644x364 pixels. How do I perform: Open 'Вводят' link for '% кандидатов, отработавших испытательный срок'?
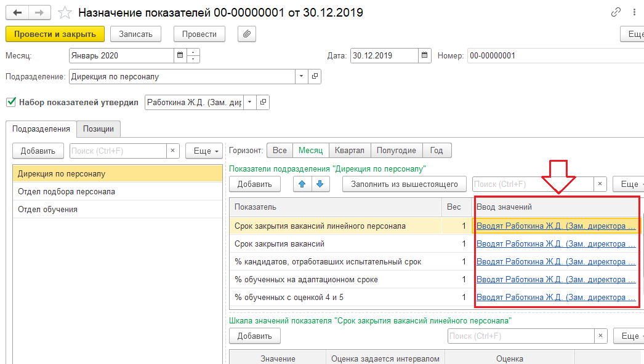(x=556, y=262)
